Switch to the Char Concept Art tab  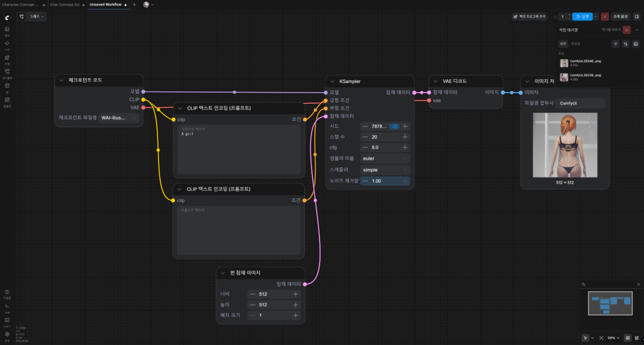[x=65, y=4]
